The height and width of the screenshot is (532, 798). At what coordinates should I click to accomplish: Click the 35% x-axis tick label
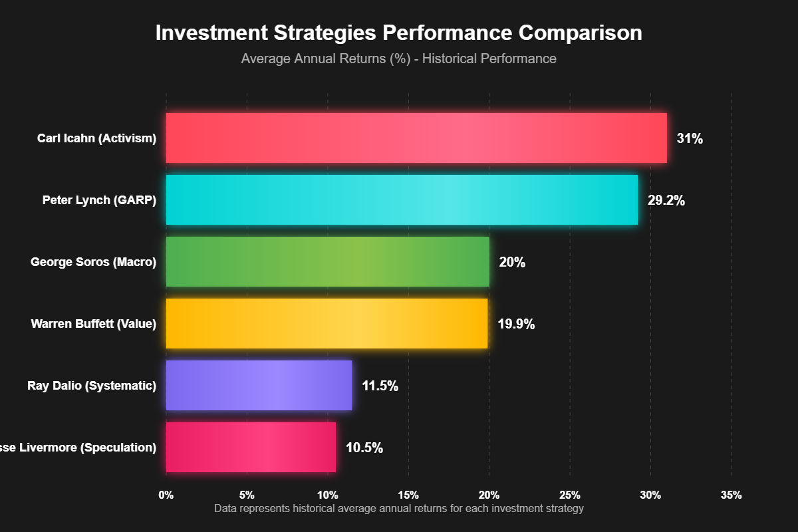tap(731, 495)
